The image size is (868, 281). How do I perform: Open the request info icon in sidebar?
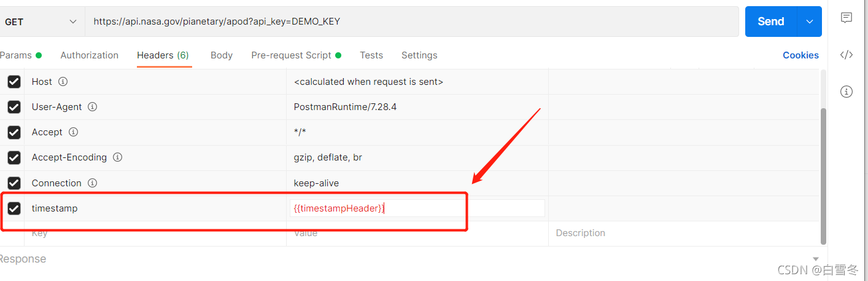coord(847,92)
